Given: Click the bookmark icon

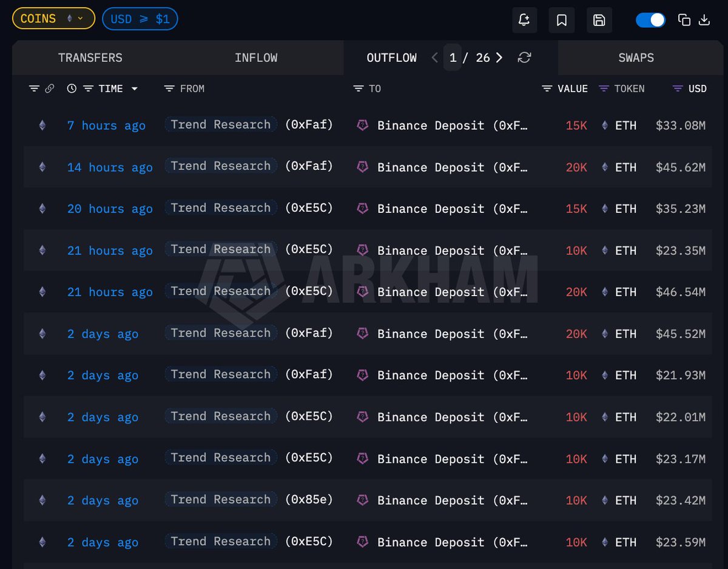Looking at the screenshot, I should (562, 20).
